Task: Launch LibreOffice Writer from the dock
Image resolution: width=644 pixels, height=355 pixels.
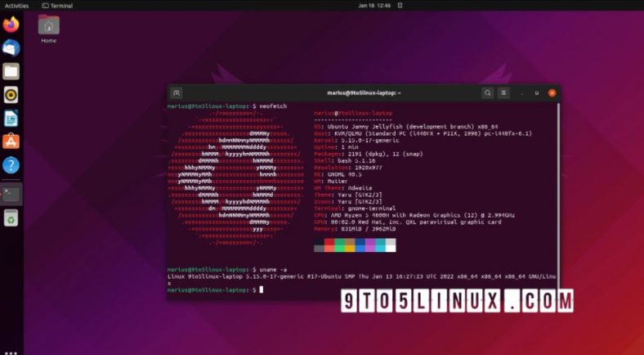Action: 11,119
